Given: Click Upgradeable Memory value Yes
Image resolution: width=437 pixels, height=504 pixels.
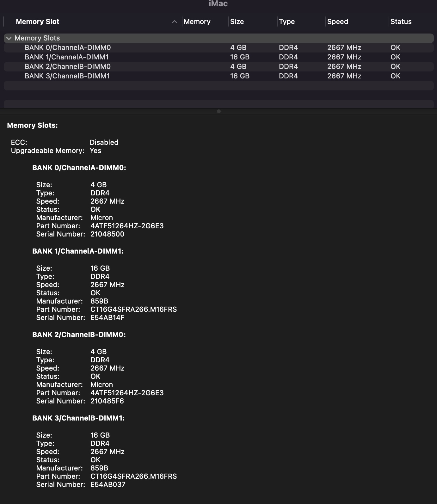Looking at the screenshot, I should click(95, 151).
